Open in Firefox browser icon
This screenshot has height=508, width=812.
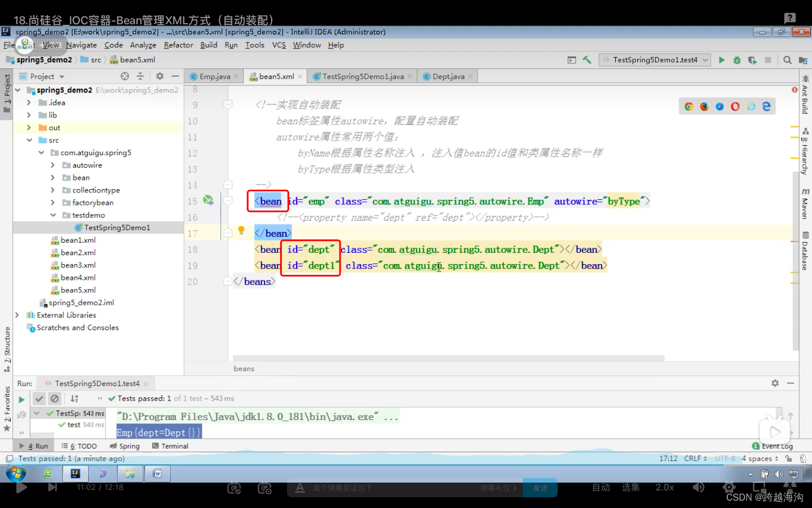click(704, 106)
